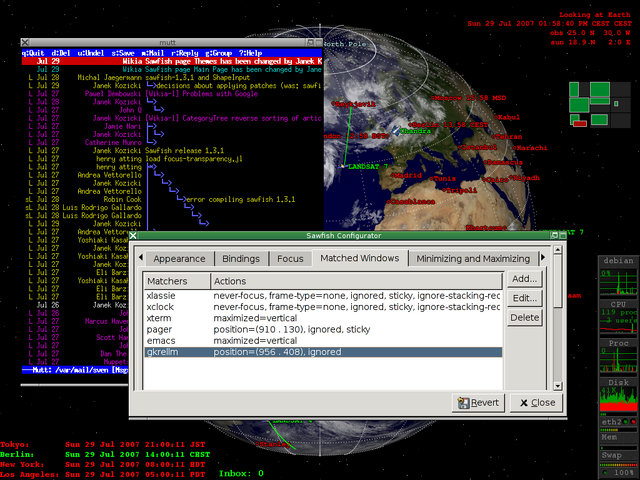The image size is (640, 480).
Task: Select the Sawfish release 1.3.1 message in mutt
Action: click(172, 151)
